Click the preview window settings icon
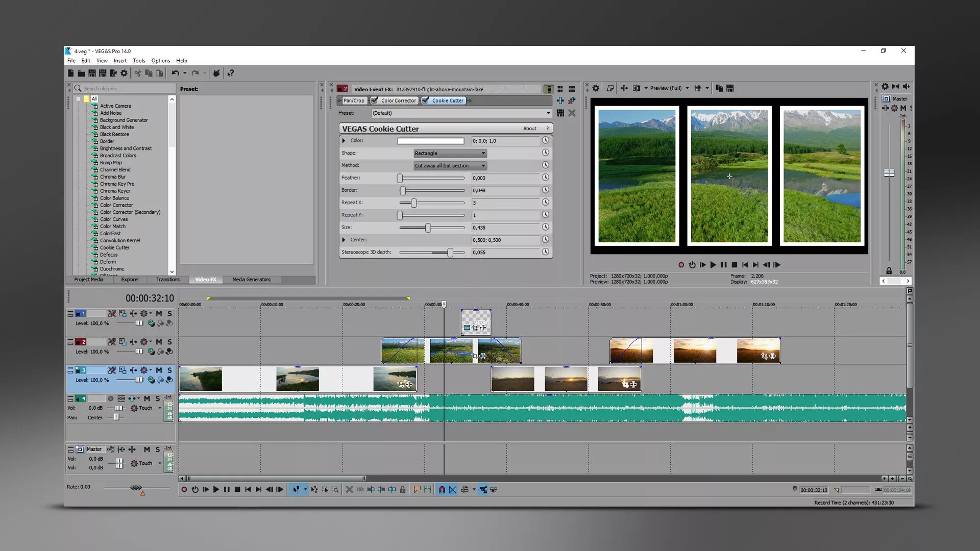The height and width of the screenshot is (551, 980). point(595,88)
